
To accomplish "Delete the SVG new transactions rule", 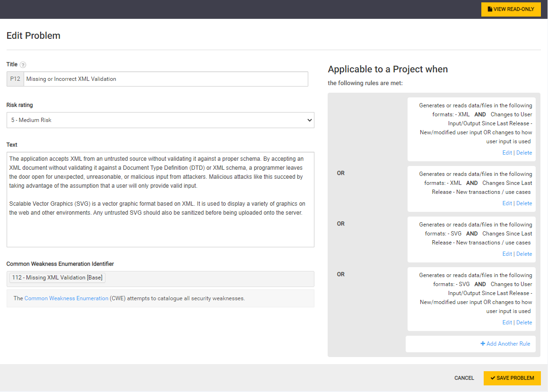I will [x=524, y=254].
